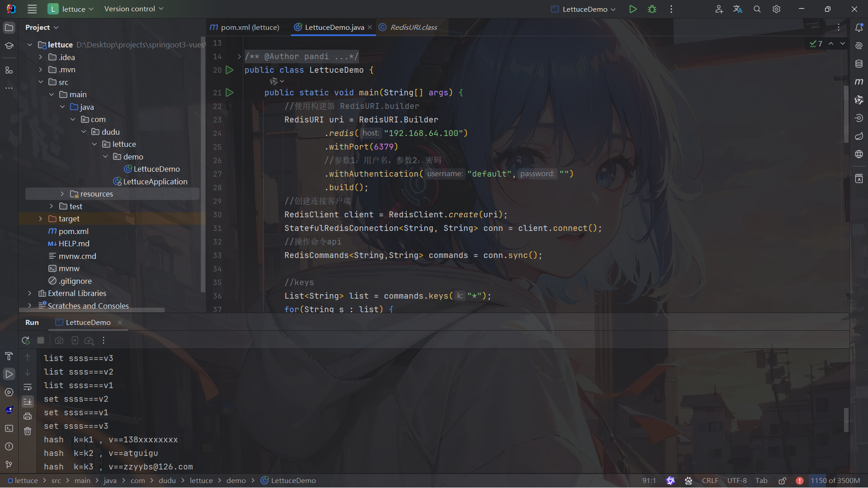Go to next highlighted problem arrow

pos(843,43)
